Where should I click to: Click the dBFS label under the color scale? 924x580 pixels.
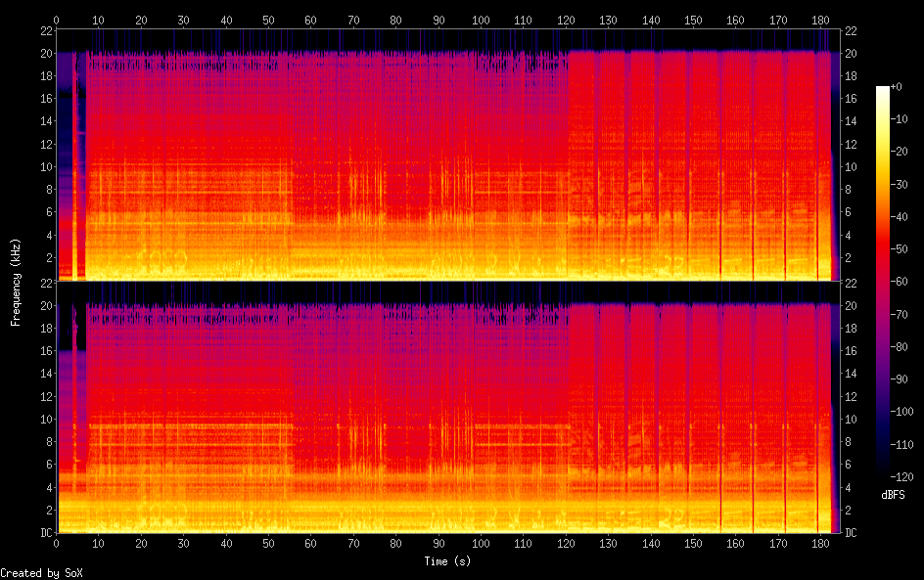pyautogui.click(x=892, y=496)
